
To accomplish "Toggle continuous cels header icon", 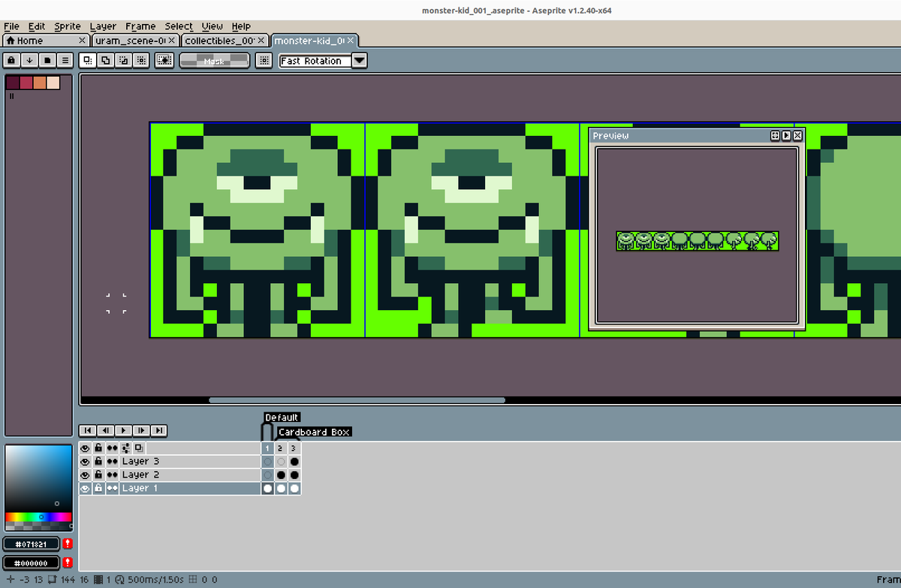I will pyautogui.click(x=112, y=448).
